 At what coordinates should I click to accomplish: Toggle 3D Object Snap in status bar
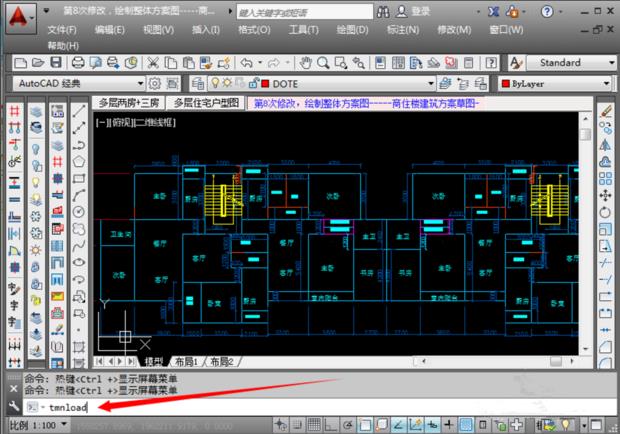click(x=382, y=425)
